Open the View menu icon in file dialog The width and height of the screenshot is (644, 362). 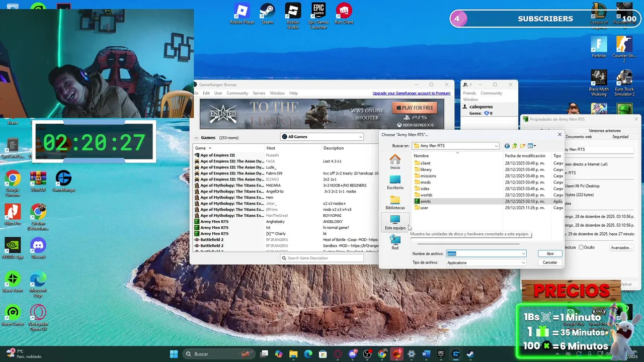click(x=531, y=146)
